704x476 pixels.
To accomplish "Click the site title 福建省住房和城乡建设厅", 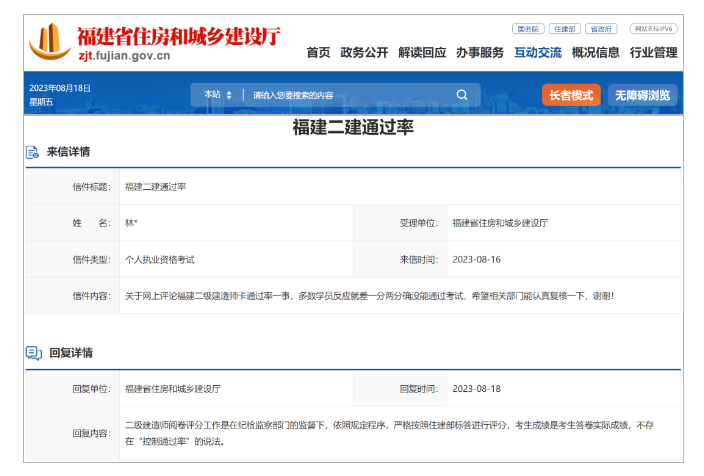I will [178, 36].
